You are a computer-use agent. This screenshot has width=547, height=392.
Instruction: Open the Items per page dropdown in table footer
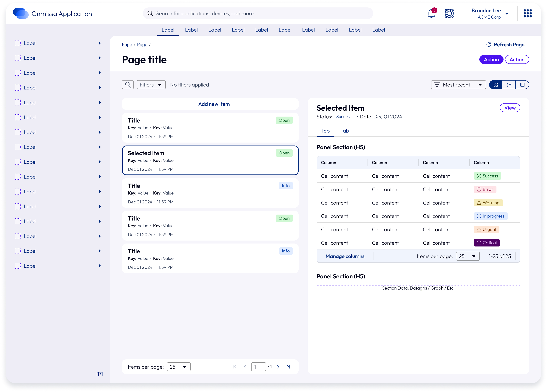[x=467, y=256]
